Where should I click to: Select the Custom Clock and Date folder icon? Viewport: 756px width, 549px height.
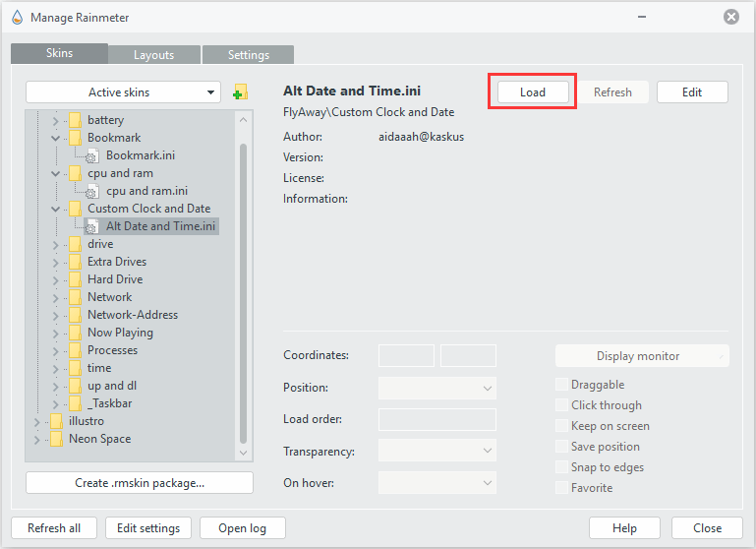[x=75, y=209]
